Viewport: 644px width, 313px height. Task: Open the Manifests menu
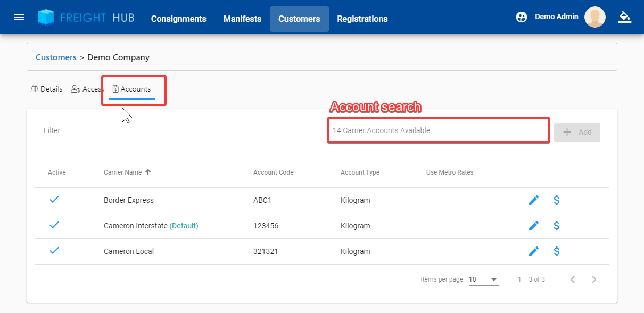click(242, 19)
